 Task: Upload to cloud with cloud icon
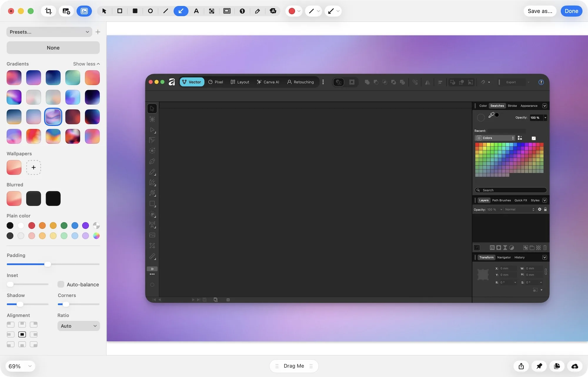click(575, 366)
